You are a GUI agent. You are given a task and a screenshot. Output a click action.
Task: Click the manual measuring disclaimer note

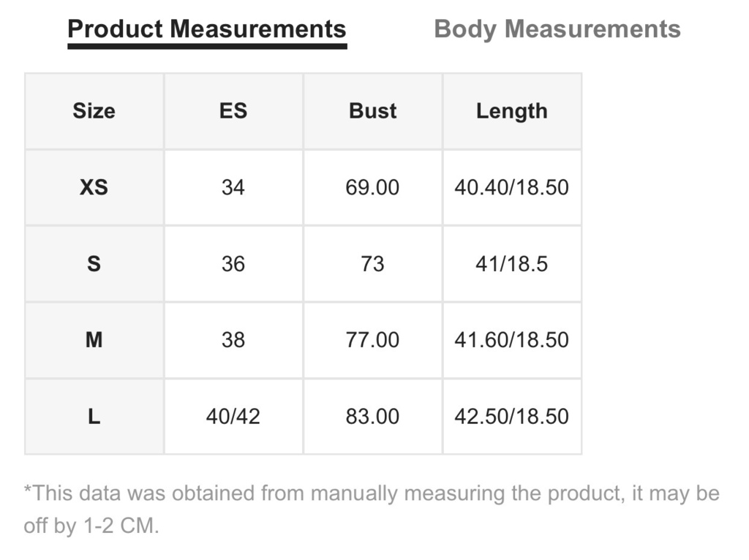click(x=372, y=510)
